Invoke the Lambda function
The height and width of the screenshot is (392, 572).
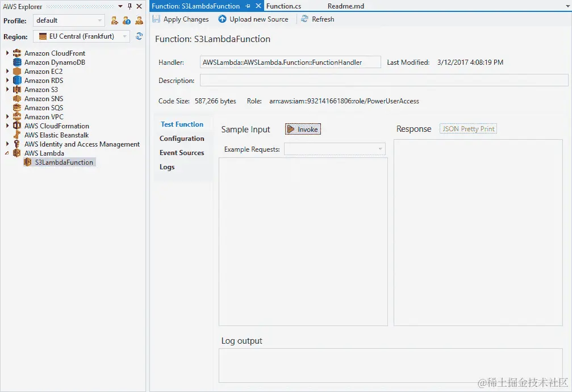[303, 129]
